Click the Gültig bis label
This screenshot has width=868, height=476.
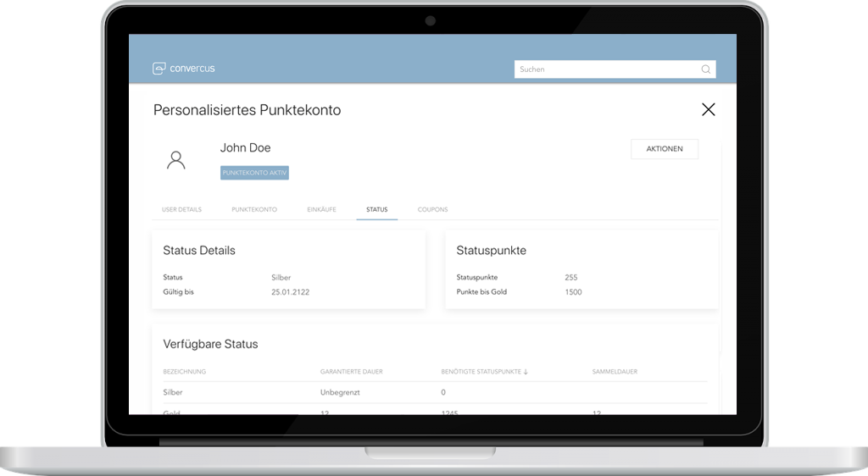[178, 292]
